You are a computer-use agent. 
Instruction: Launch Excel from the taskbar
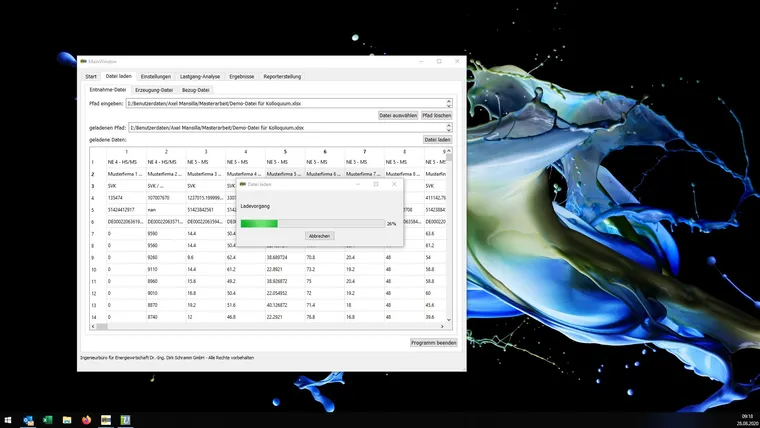pos(47,420)
